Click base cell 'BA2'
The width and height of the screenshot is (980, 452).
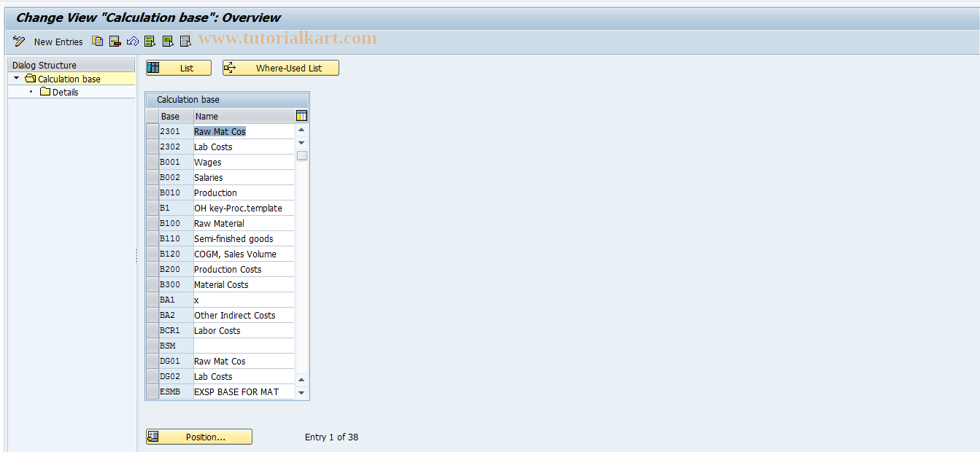tap(176, 315)
